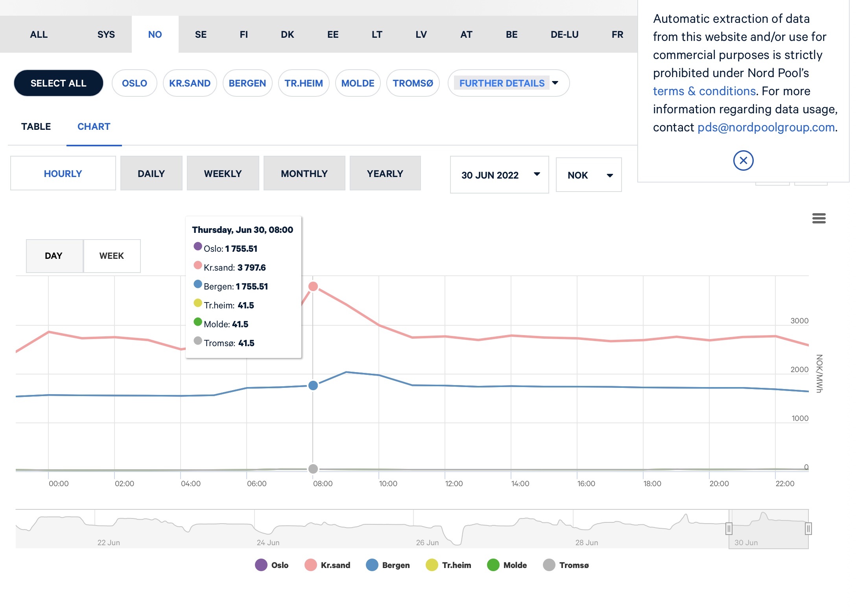The width and height of the screenshot is (858, 616).
Task: Switch to the TABLE tab
Action: click(36, 127)
